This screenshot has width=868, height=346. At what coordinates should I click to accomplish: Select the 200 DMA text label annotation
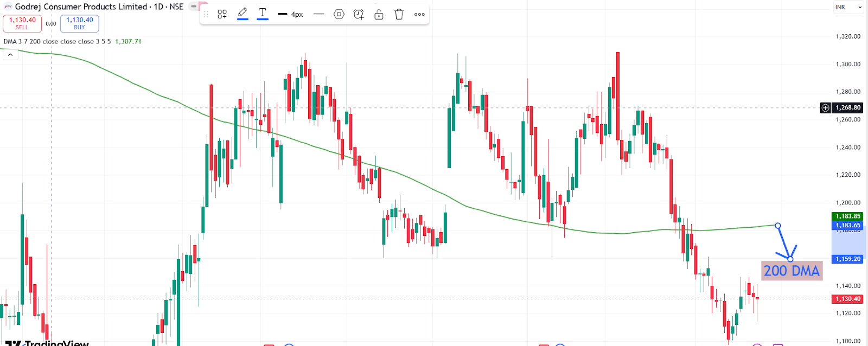coord(792,271)
